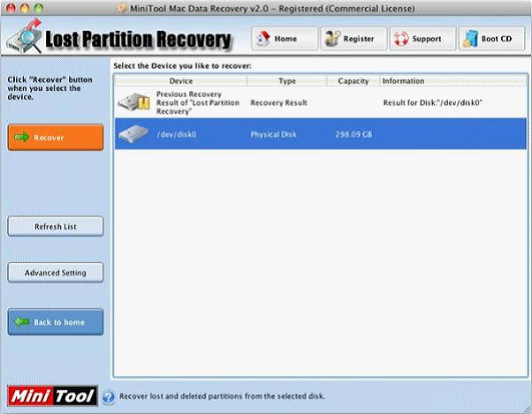Open the Register toolbar button

(x=353, y=39)
